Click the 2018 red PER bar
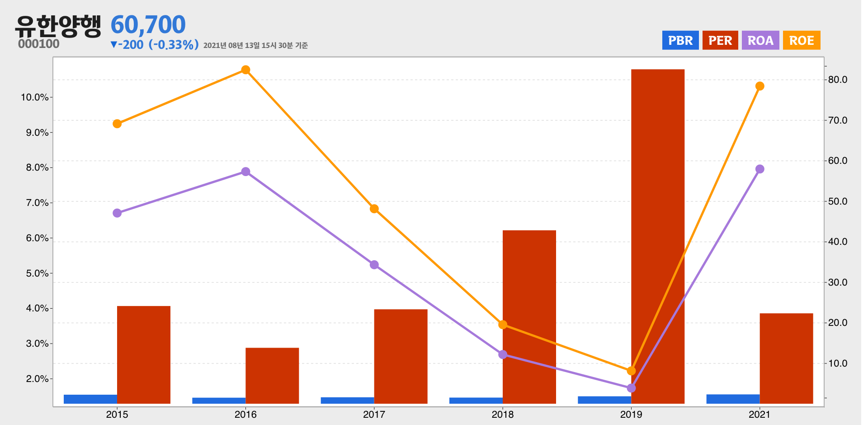The image size is (868, 425). [x=529, y=317]
